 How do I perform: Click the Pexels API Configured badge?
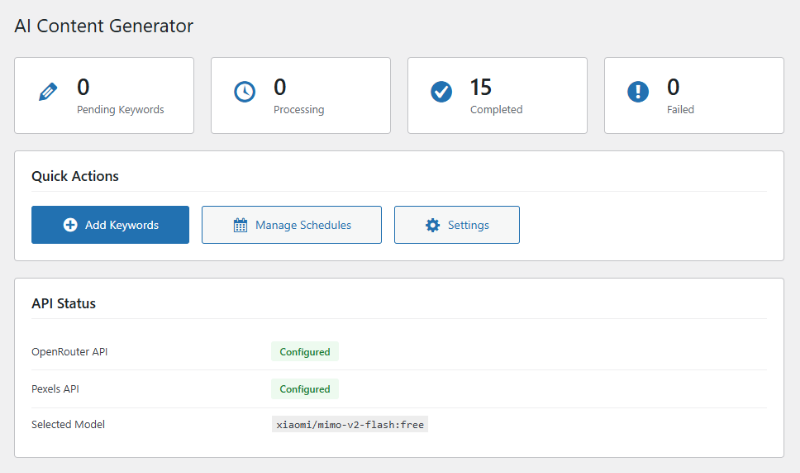(x=305, y=389)
